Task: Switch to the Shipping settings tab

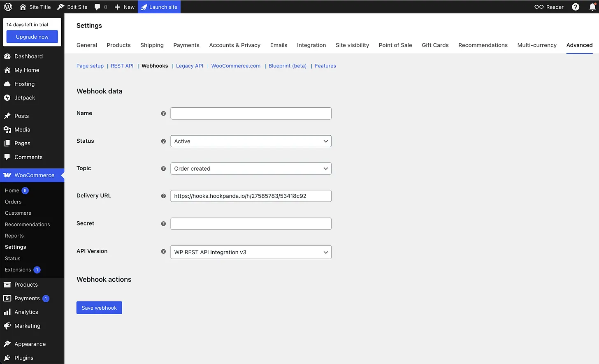Action: pos(152,45)
